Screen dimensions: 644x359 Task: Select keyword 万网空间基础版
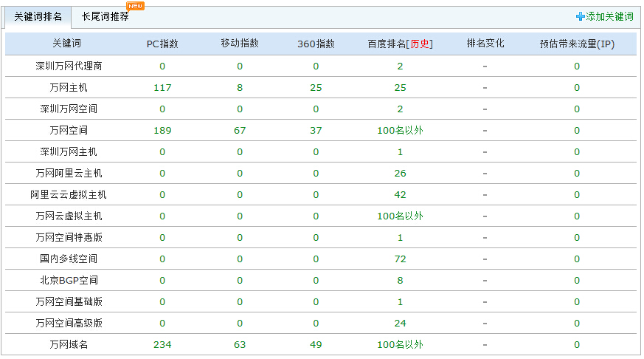tap(69, 302)
